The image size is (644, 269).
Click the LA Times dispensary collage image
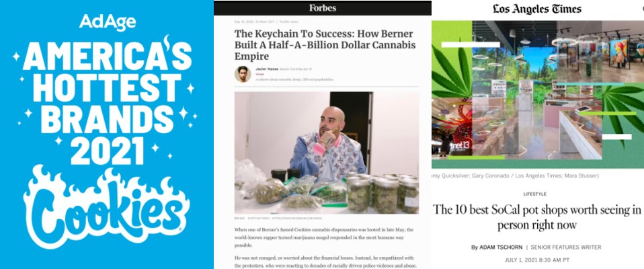point(538,94)
